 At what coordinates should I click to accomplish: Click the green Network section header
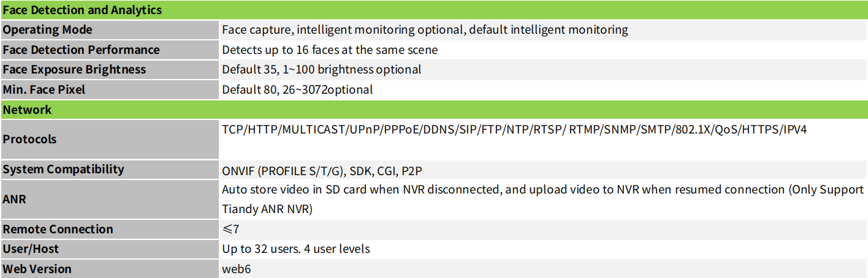coord(434,110)
